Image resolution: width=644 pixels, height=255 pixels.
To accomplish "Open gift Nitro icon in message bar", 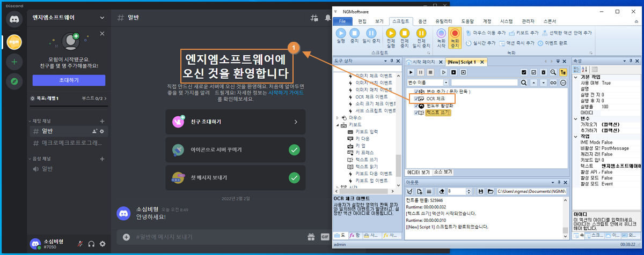I will 311,237.
